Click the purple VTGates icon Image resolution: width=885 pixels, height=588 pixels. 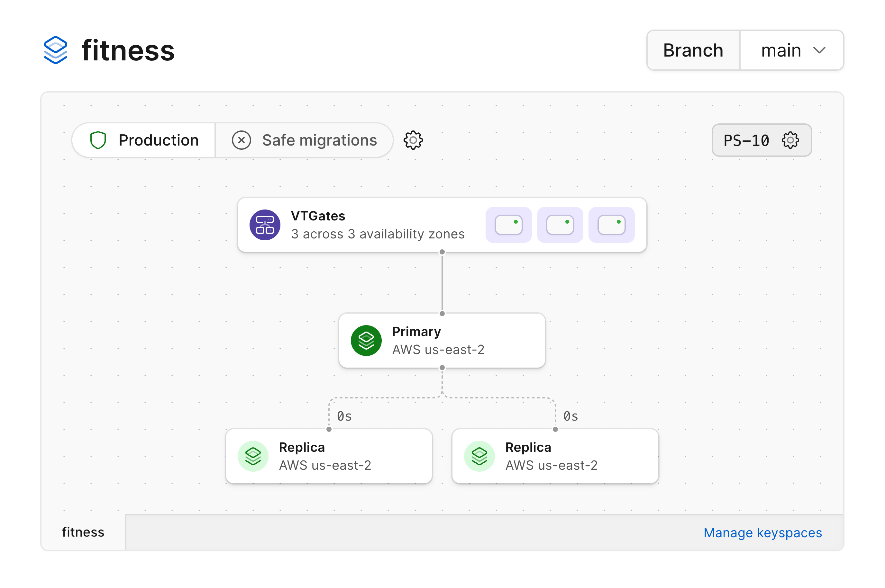(x=265, y=225)
